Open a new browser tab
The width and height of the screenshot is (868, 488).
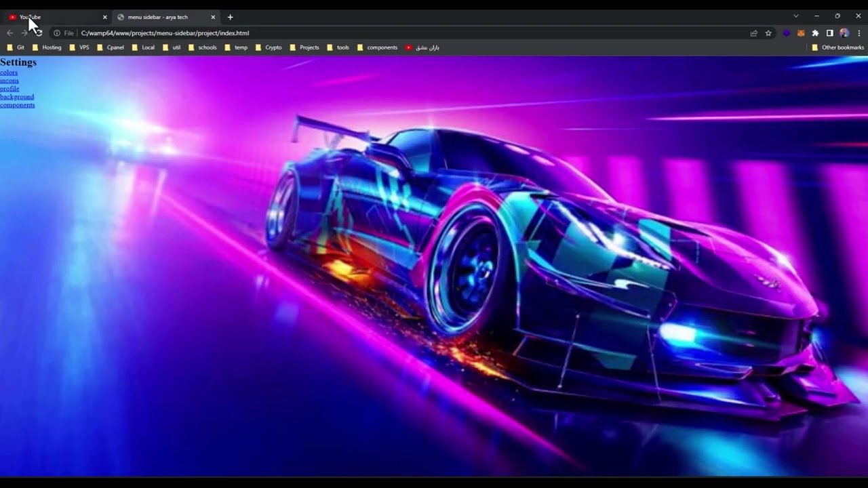pyautogui.click(x=230, y=17)
